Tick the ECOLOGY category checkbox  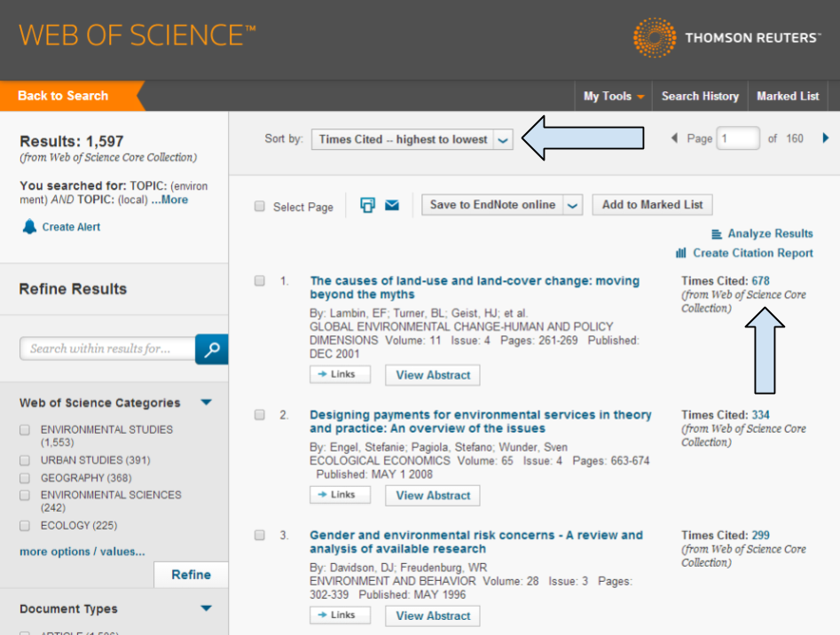pos(25,525)
